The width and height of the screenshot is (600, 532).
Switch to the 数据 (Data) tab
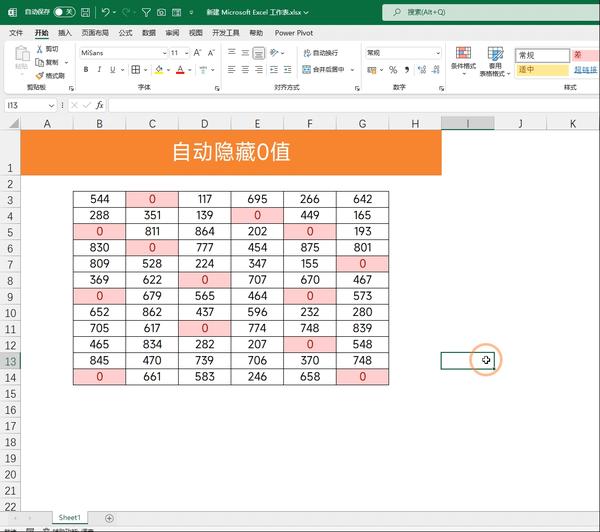click(x=149, y=33)
